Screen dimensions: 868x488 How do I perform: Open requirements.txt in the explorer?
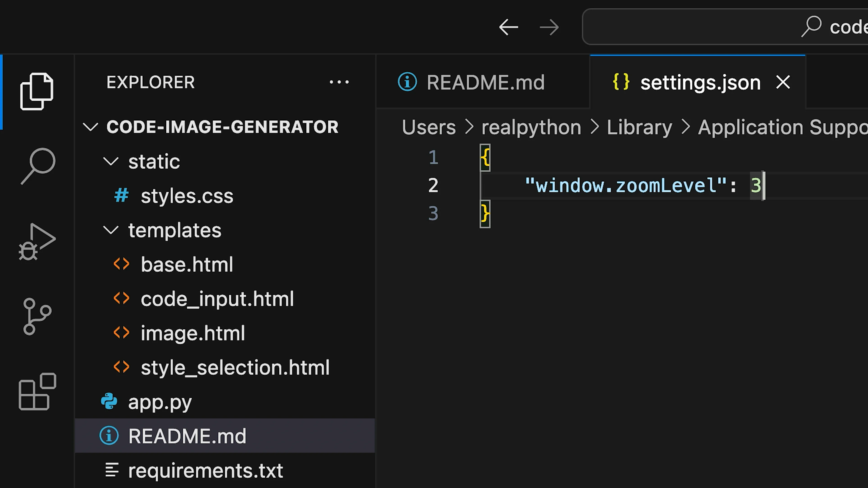click(x=205, y=470)
